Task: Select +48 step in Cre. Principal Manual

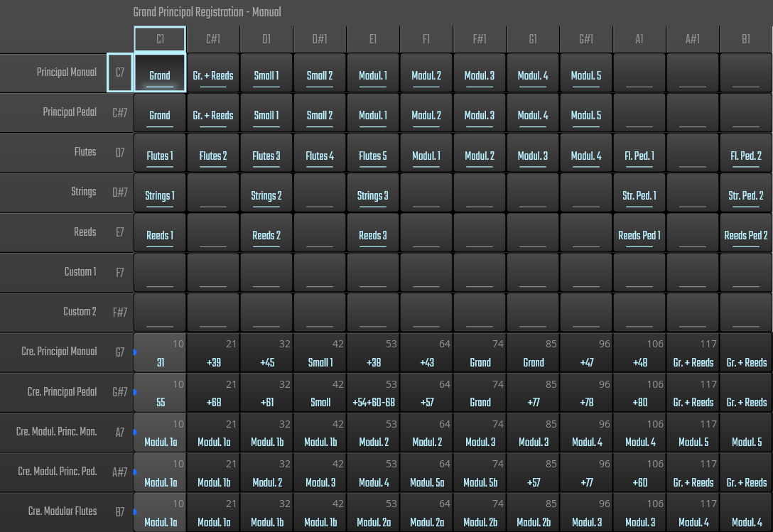Action: [639, 353]
